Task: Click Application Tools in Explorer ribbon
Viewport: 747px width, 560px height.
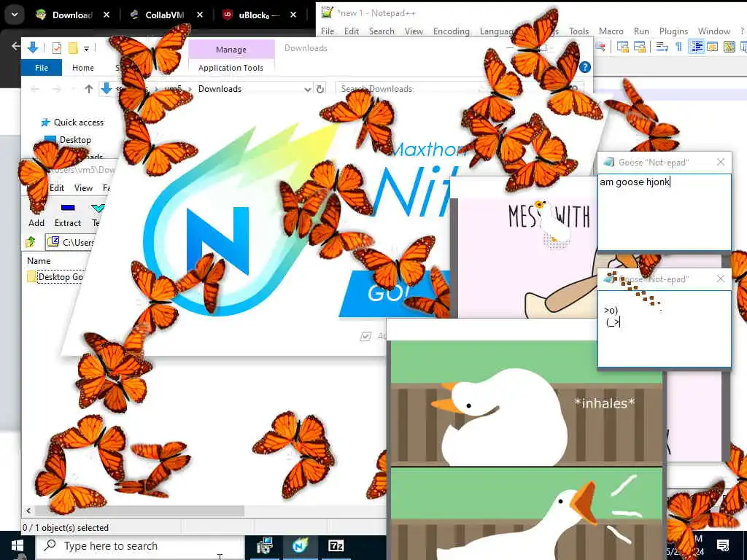Action: tap(231, 68)
